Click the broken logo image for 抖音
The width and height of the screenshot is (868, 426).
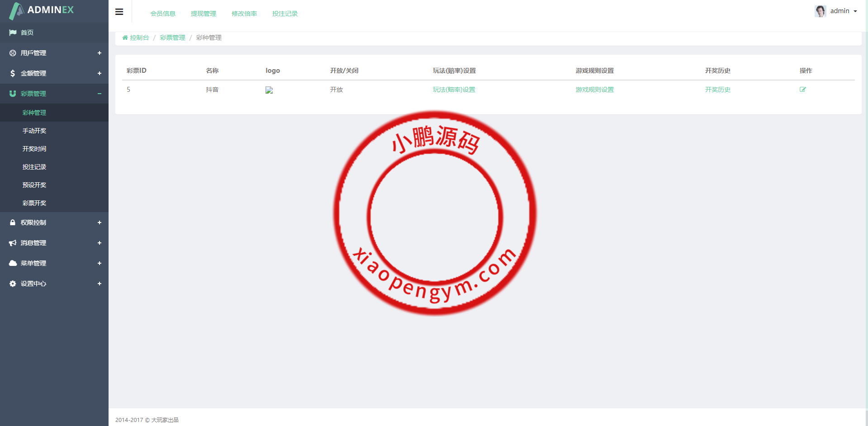click(x=269, y=90)
